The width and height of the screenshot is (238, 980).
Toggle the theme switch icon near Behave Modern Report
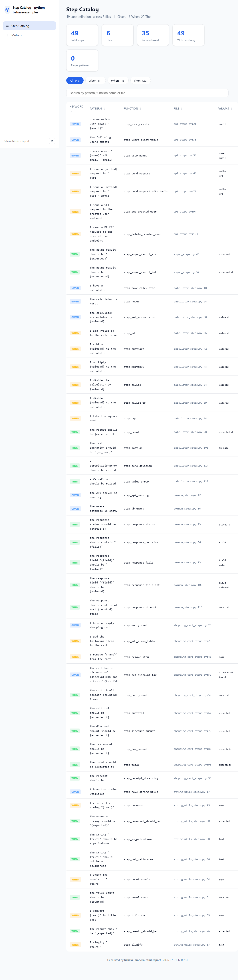click(52, 141)
